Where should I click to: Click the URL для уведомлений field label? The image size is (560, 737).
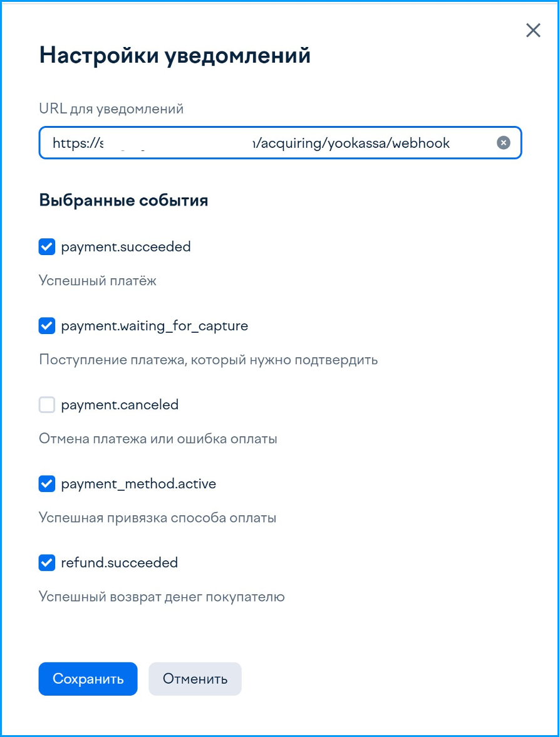111,109
